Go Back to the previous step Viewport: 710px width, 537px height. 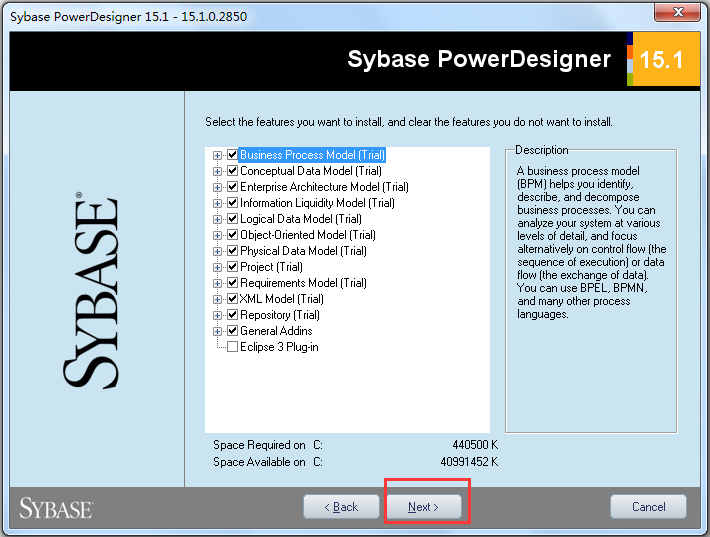[x=341, y=507]
